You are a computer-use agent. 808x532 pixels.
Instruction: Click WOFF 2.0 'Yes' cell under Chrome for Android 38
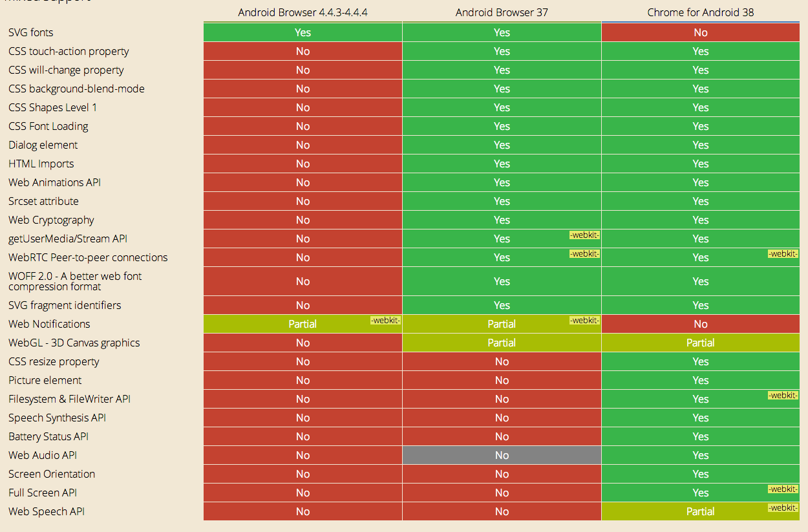(x=701, y=281)
